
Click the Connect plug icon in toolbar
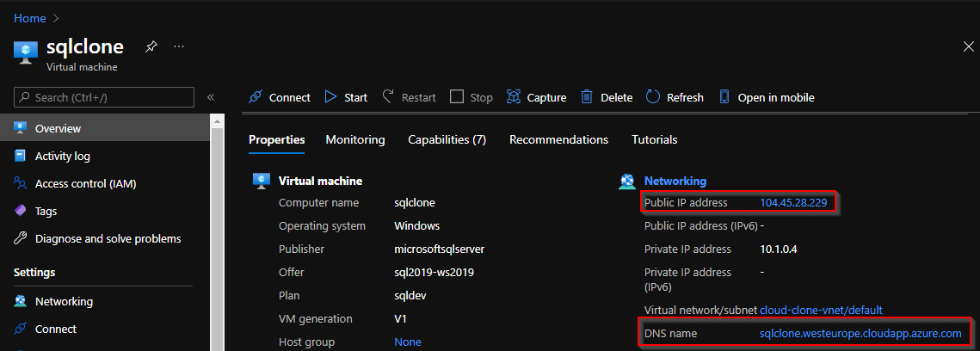[x=255, y=97]
